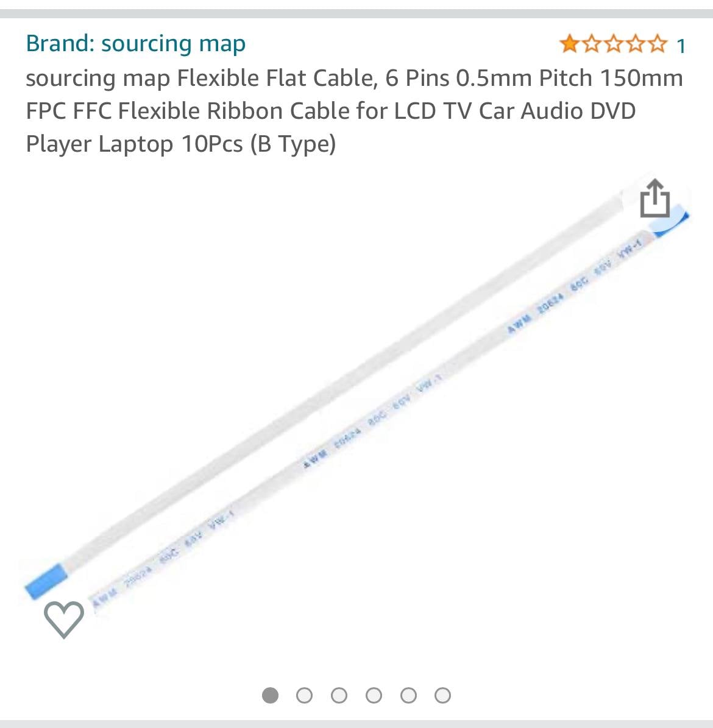Click the fifth empty rating star
Viewport: 713px width, 728px height.
coord(657,44)
